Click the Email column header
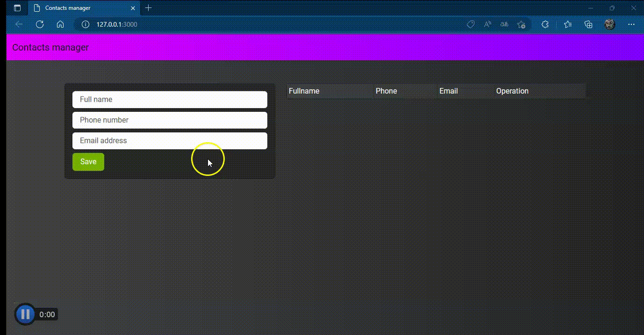644x335 pixels. tap(449, 91)
